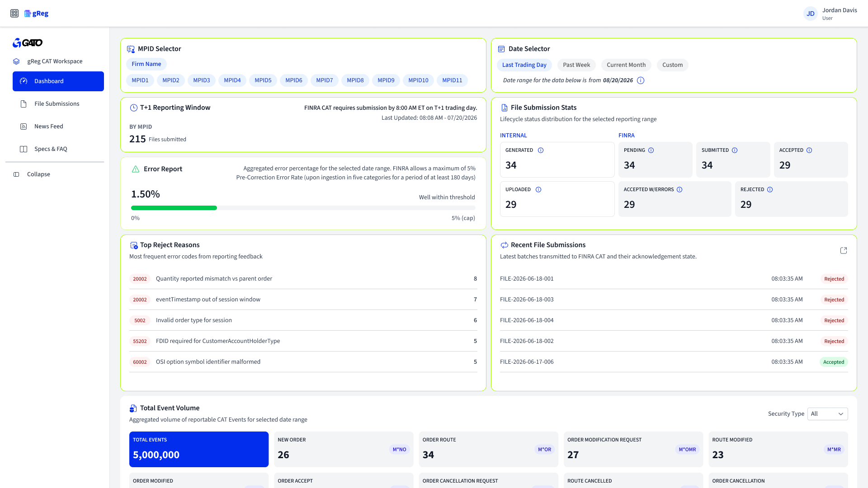Click the Error Report progress bar
Viewport: 868px width, 488px height.
point(303,208)
